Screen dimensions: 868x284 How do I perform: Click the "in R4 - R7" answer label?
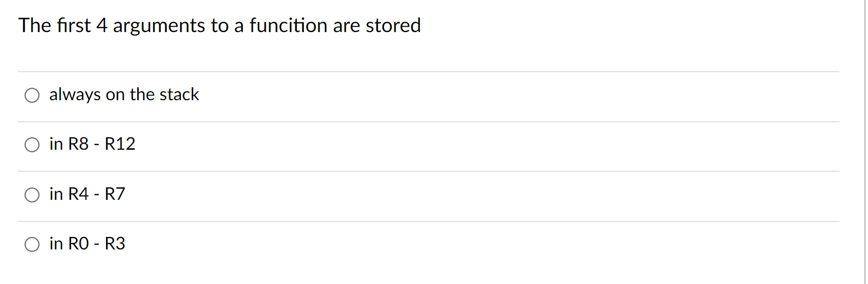pyautogui.click(x=87, y=193)
